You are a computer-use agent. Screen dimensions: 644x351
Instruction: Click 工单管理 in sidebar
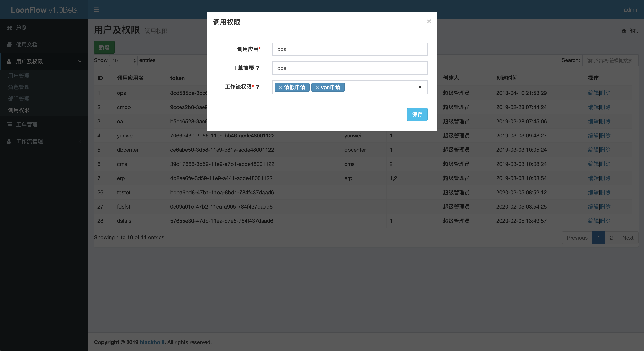click(x=27, y=124)
